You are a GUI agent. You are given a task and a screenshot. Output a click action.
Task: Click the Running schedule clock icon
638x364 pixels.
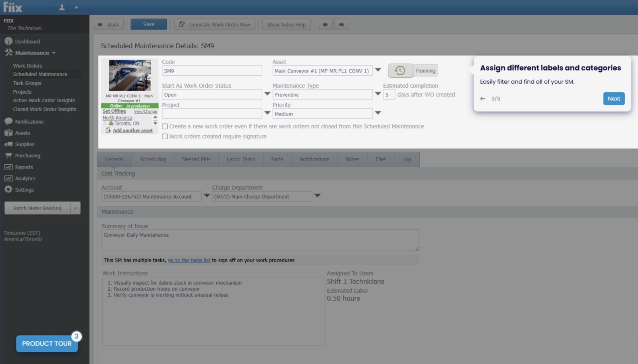click(x=400, y=70)
